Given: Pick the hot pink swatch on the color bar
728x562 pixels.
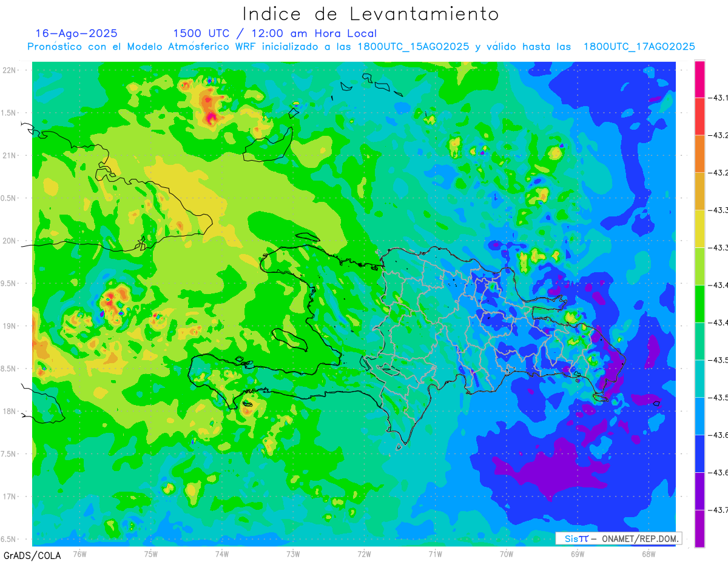Looking at the screenshot, I should click(699, 79).
